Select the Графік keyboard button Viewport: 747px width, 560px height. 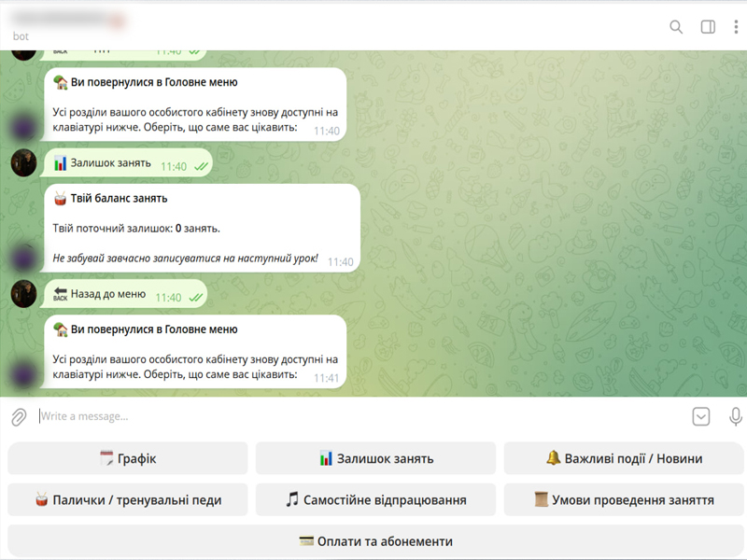click(x=128, y=458)
